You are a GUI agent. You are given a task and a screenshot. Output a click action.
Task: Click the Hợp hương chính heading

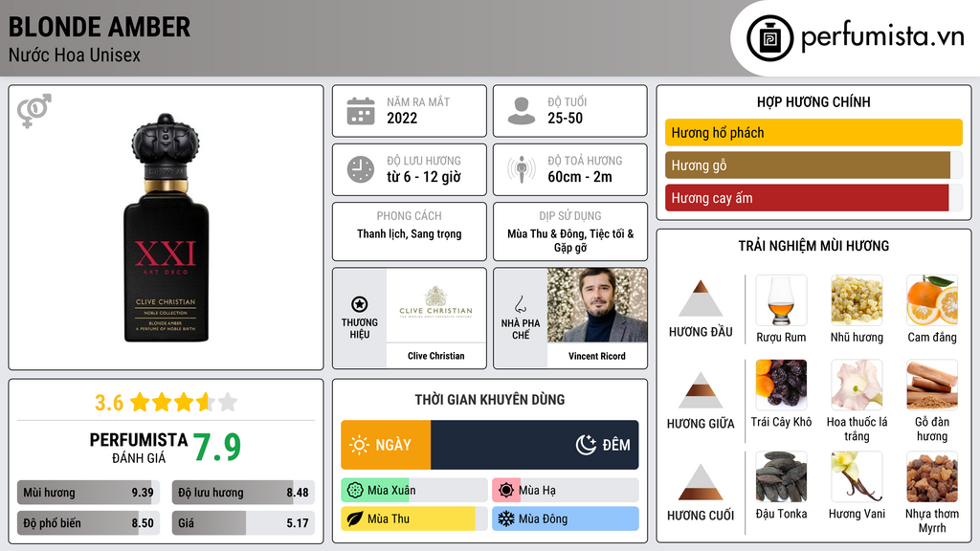coord(813,101)
